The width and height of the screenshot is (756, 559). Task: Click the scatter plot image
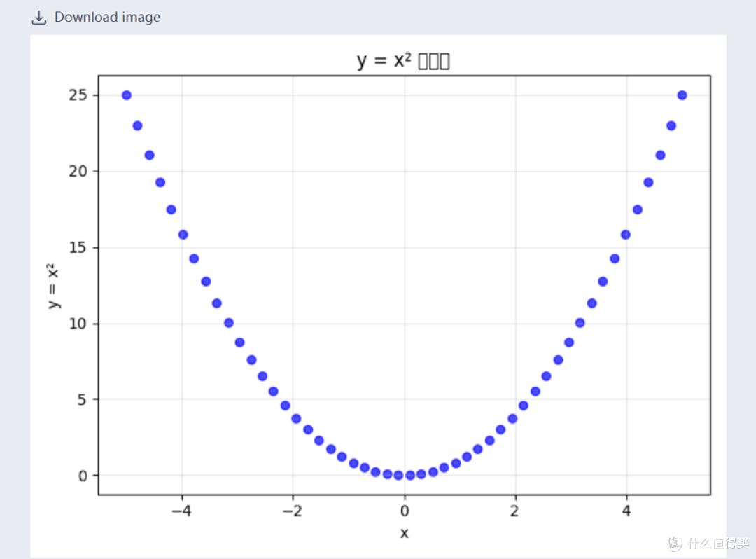(x=378, y=296)
